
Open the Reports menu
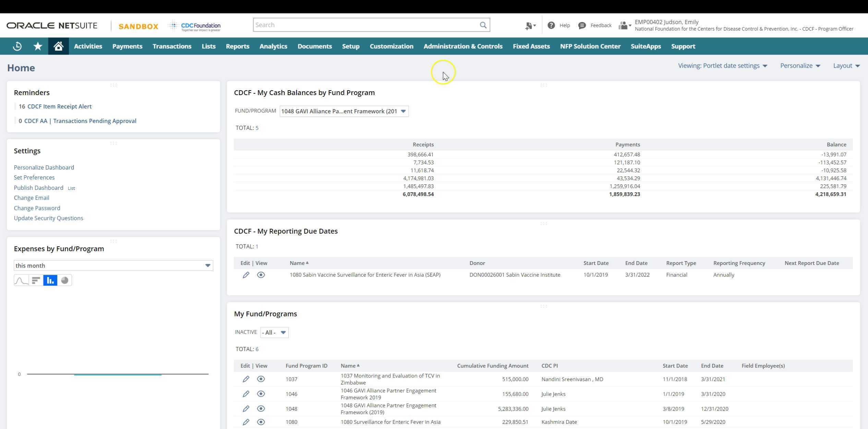(238, 46)
